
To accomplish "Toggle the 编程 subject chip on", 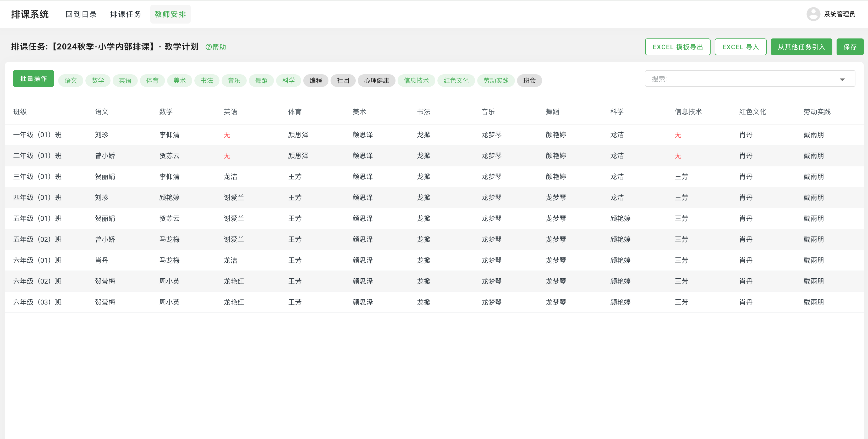I will point(315,81).
